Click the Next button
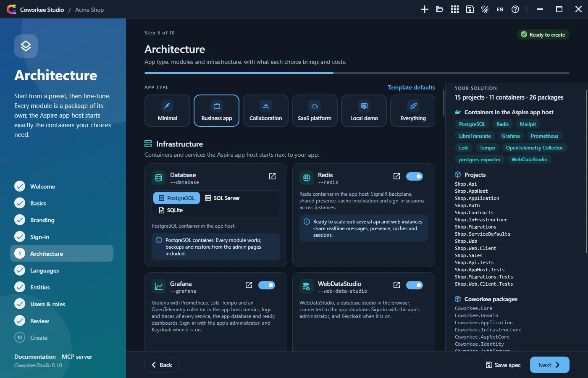The image size is (588, 378). click(x=549, y=365)
